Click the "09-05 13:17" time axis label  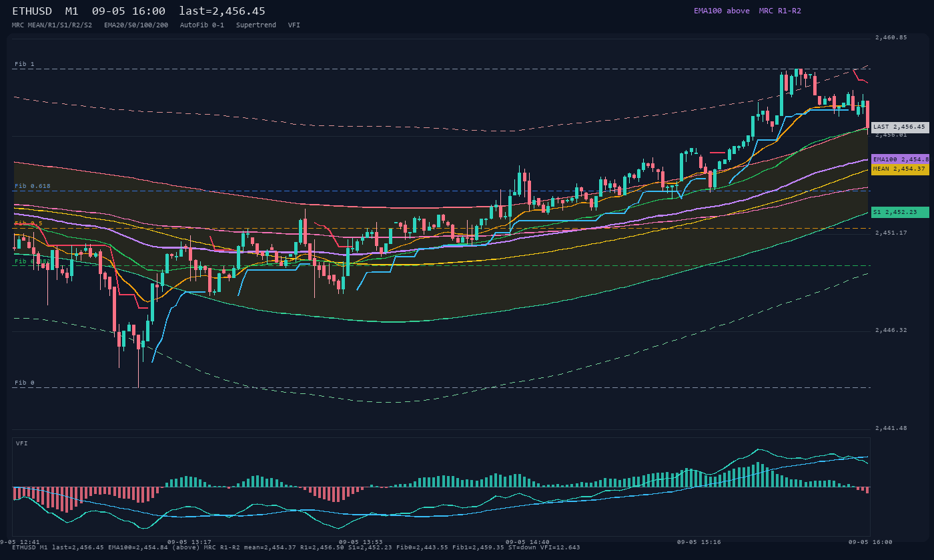pyautogui.click(x=189, y=542)
